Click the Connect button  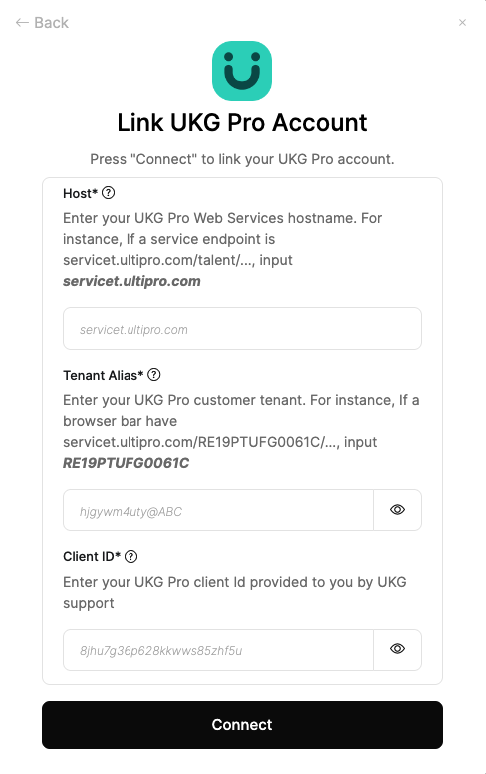[x=242, y=725]
